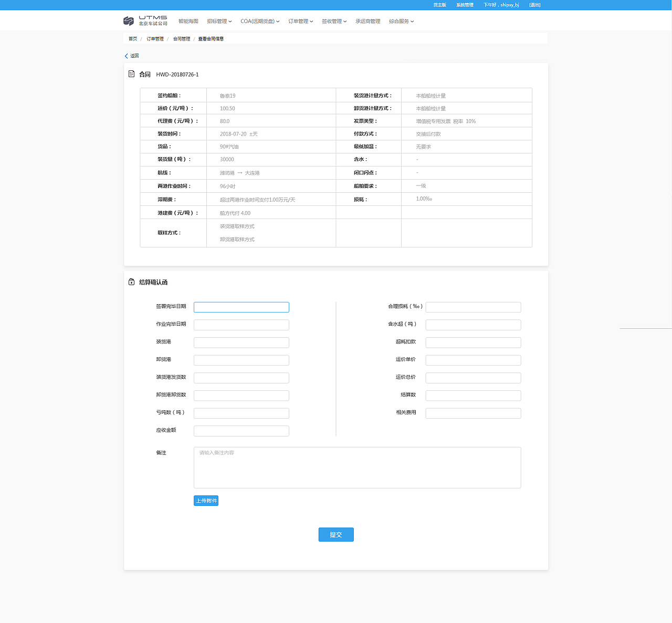This screenshot has height=623, width=672.
Task: Click 货主版 in top bar
Action: [x=439, y=5]
